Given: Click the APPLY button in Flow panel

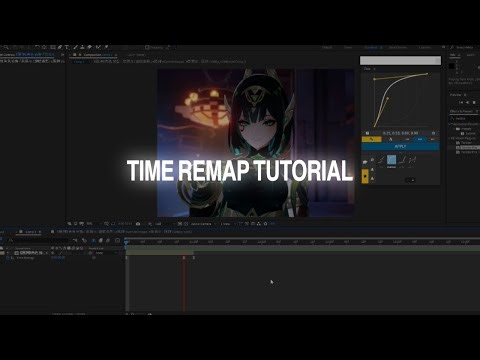Looking at the screenshot, I should tap(400, 146).
